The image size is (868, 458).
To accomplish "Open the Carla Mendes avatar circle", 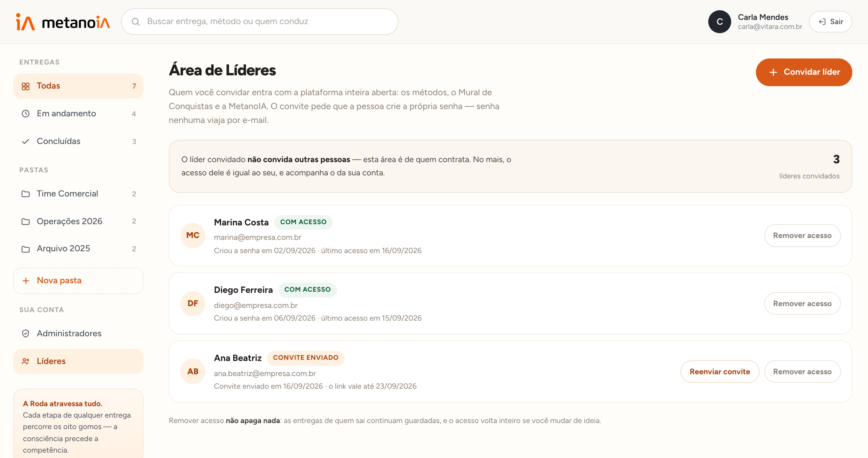I will pyautogui.click(x=719, y=22).
